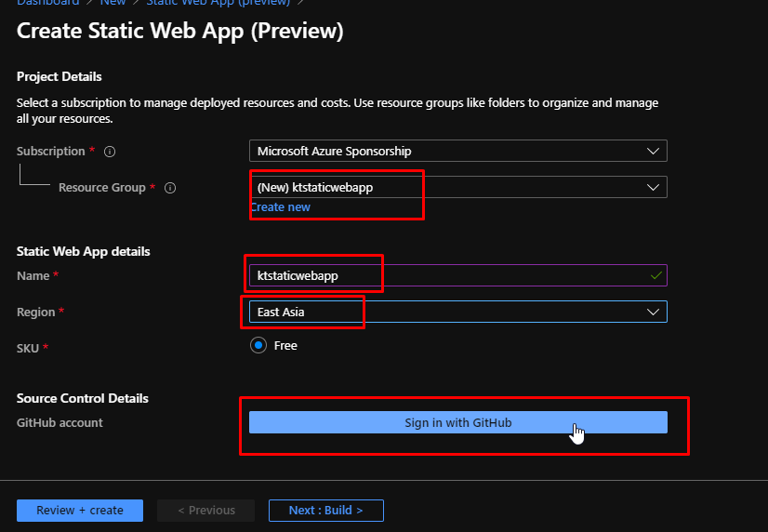Click the Region label
Screen dimensions: 768x532
(x=35, y=313)
